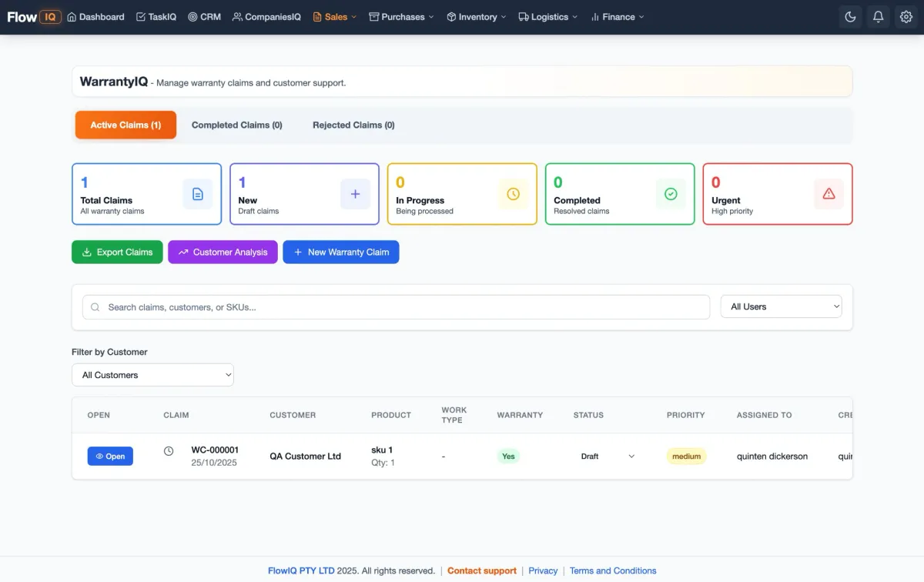This screenshot has width=924, height=582.
Task: Expand the Inventory menu
Action: pos(477,17)
